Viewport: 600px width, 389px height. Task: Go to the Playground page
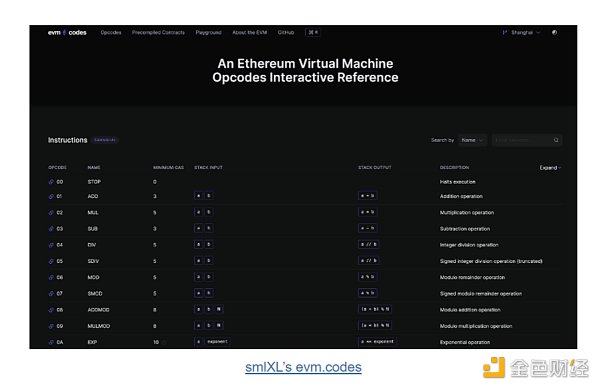209,33
